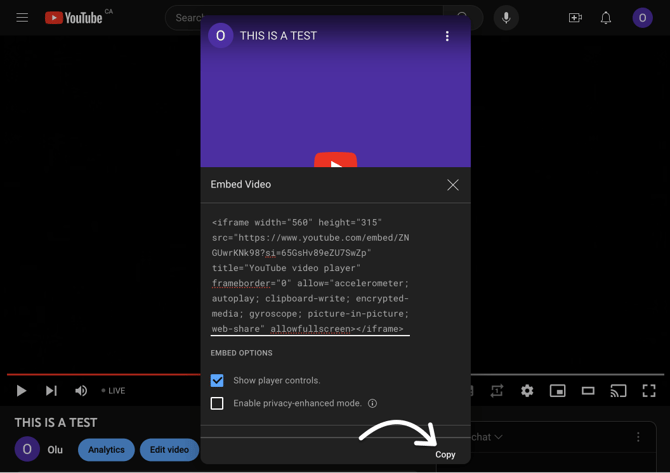Image resolution: width=670 pixels, height=473 pixels.
Task: Open player settings gear
Action: point(527,391)
